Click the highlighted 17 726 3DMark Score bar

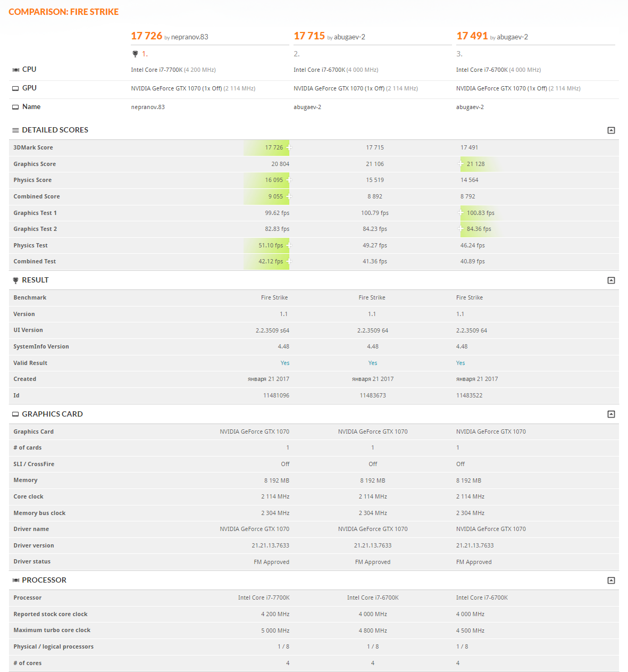(267, 147)
